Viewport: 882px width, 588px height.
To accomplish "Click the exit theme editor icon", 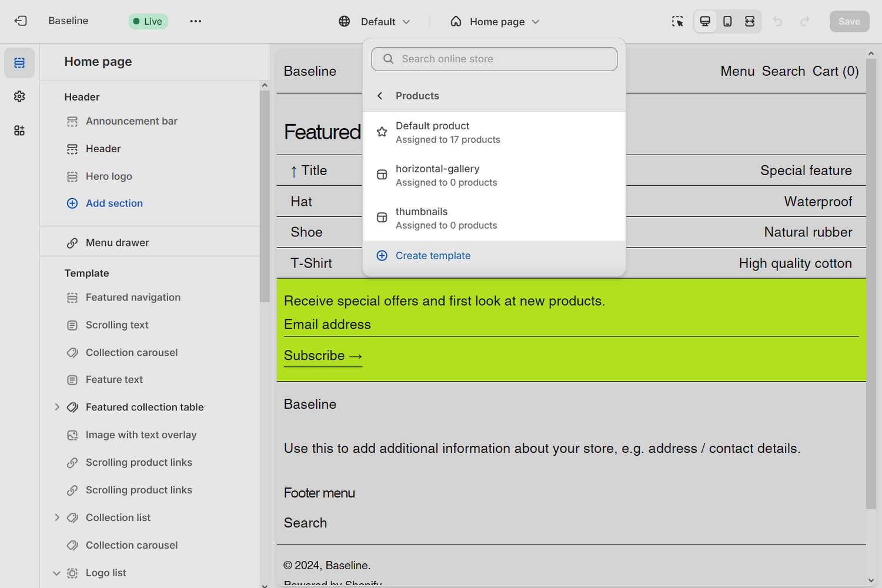I will point(21,21).
